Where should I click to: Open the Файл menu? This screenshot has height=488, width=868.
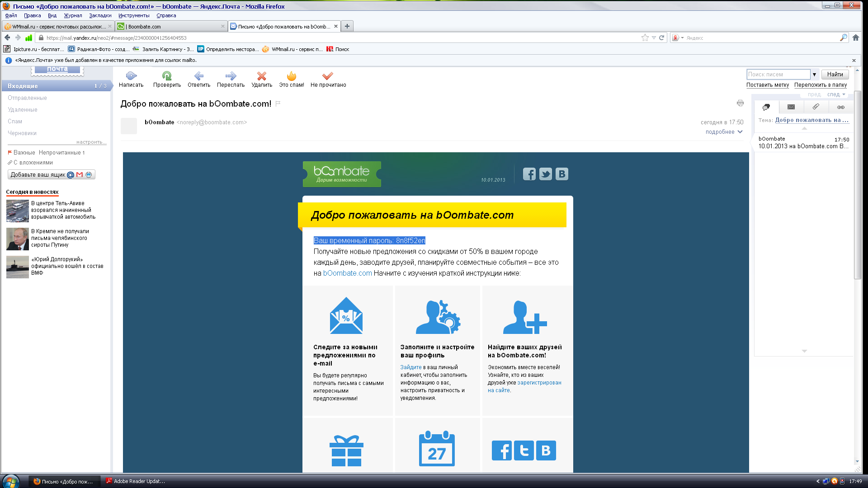click(11, 15)
